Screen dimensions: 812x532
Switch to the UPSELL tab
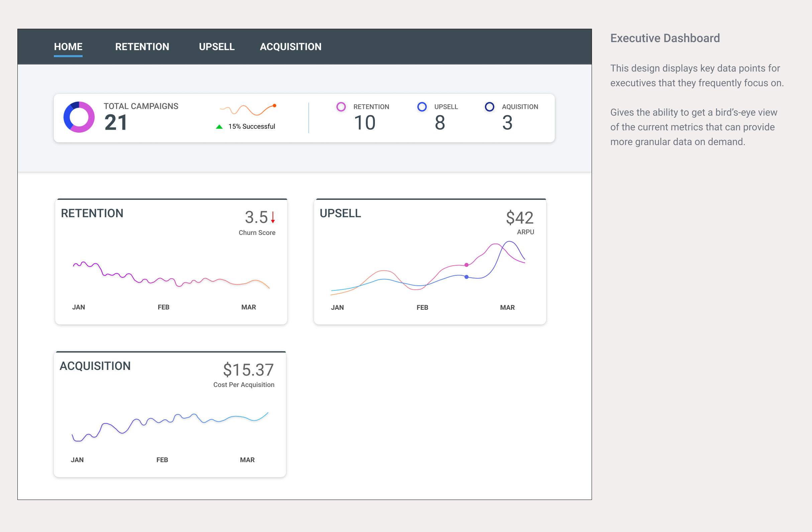click(217, 47)
